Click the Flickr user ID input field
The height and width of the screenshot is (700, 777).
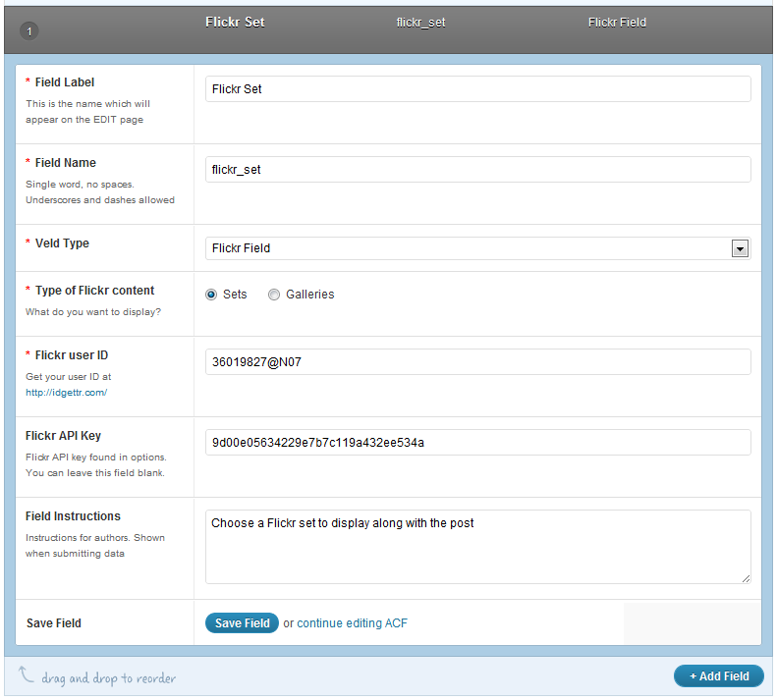(477, 361)
